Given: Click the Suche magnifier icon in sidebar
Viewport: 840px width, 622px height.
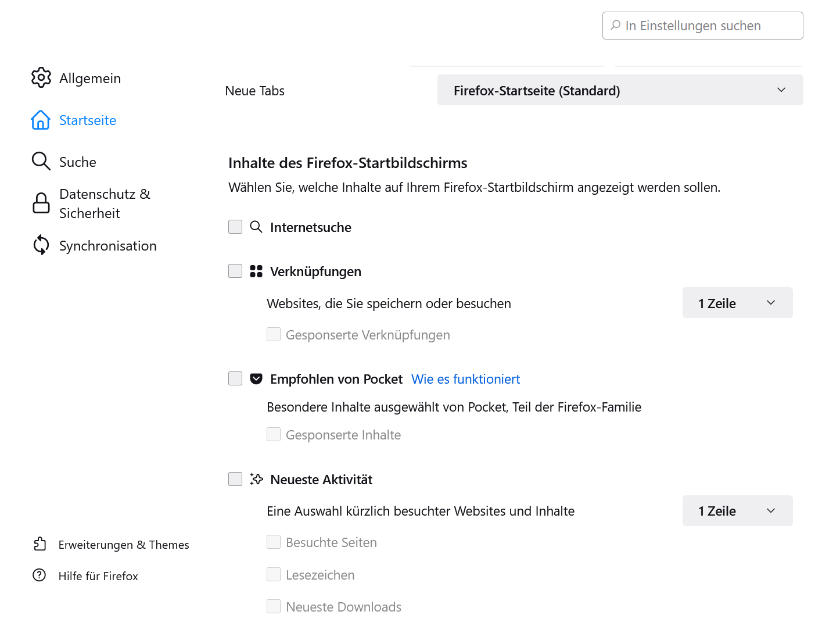Looking at the screenshot, I should pos(41,161).
